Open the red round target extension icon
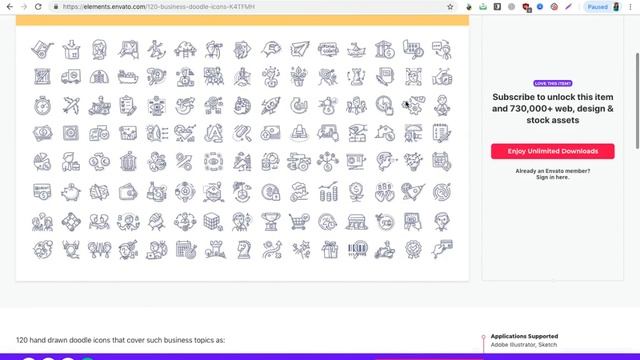The height and width of the screenshot is (360, 640). [x=554, y=7]
